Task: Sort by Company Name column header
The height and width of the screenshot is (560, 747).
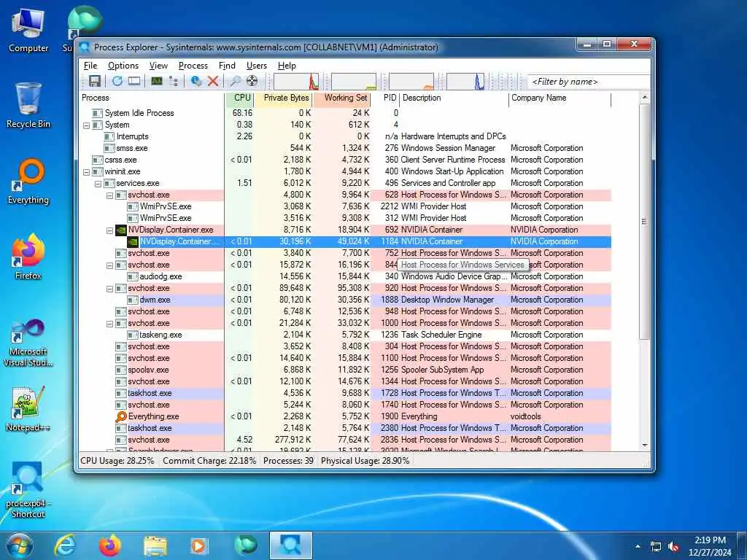Action: 560,98
